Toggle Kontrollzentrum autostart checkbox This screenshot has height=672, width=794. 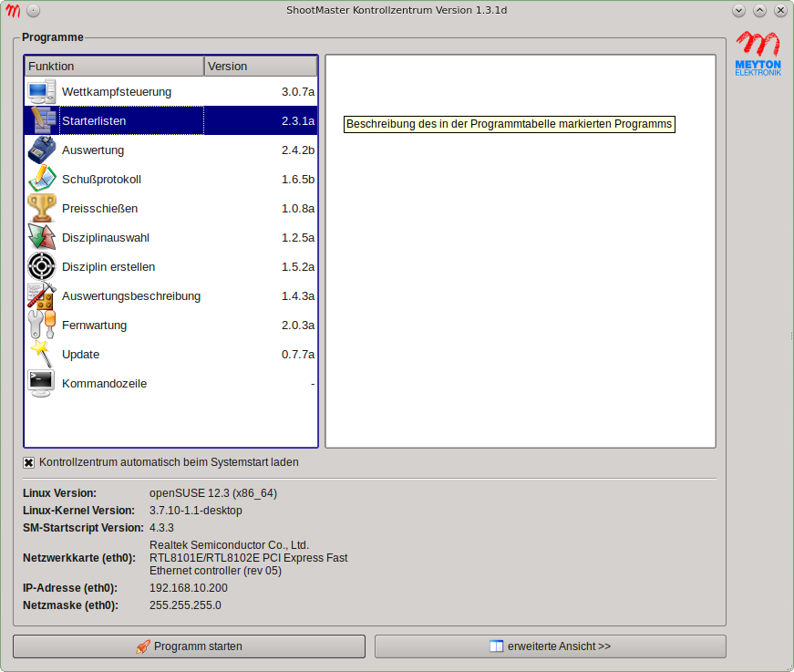click(x=29, y=463)
